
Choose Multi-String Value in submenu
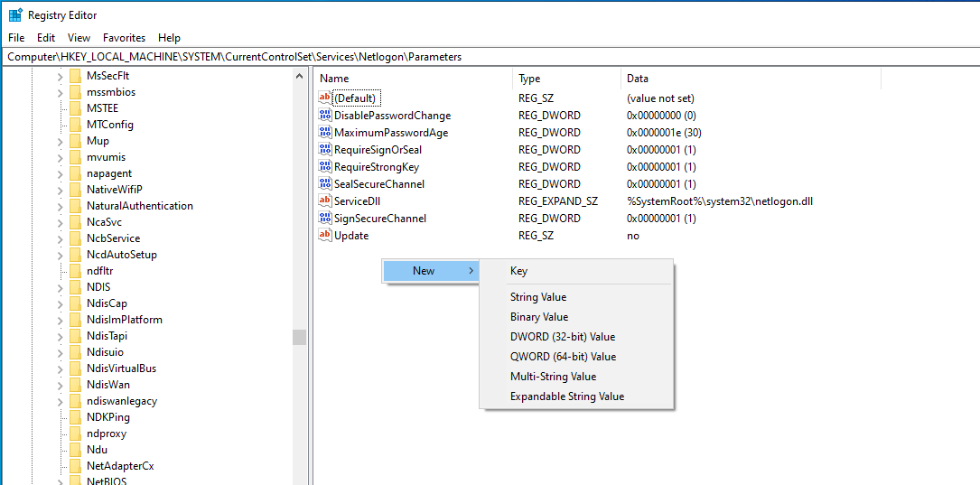(x=576, y=377)
